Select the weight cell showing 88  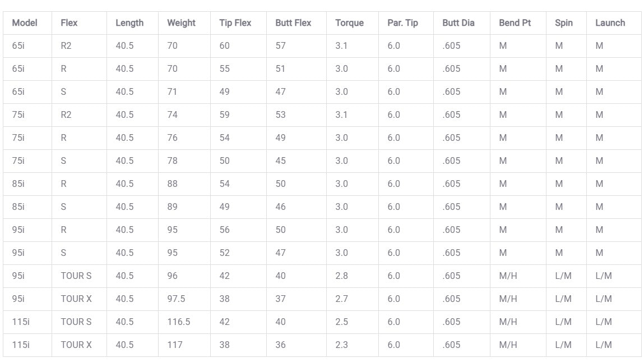point(172,184)
